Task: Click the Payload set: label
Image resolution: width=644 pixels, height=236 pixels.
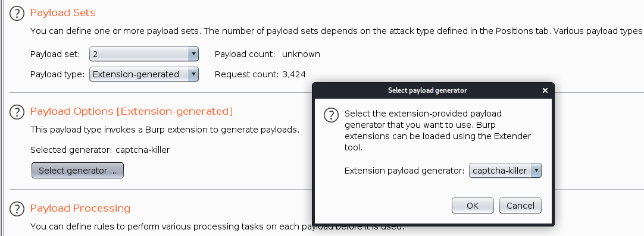Action: pyautogui.click(x=55, y=54)
